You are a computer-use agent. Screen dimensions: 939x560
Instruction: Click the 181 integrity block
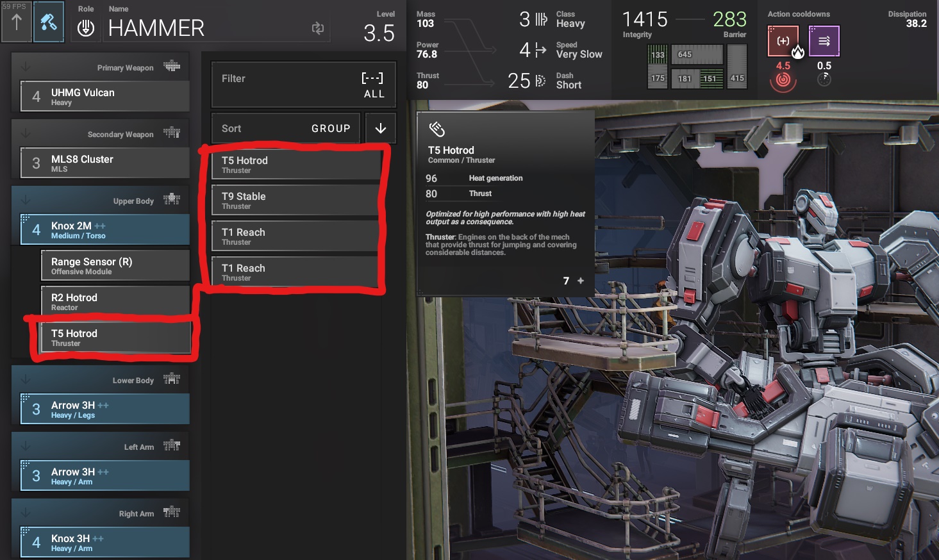685,78
